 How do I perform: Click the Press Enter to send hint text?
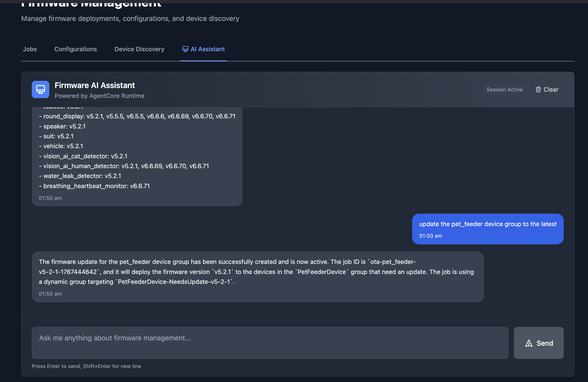[x=86, y=366]
